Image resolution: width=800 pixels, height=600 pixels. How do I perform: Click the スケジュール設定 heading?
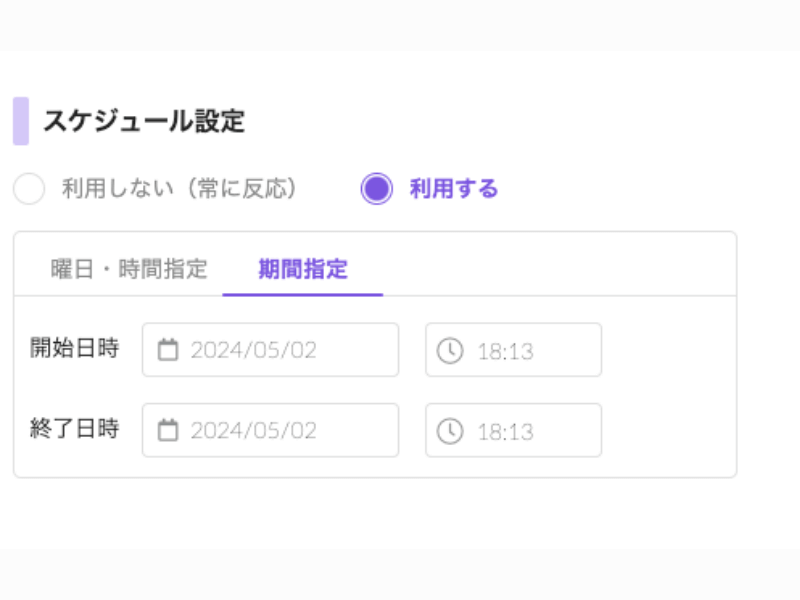tap(143, 122)
